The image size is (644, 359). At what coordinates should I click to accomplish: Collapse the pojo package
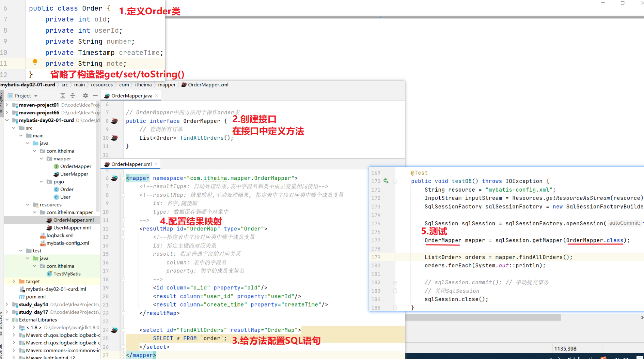[x=41, y=182]
